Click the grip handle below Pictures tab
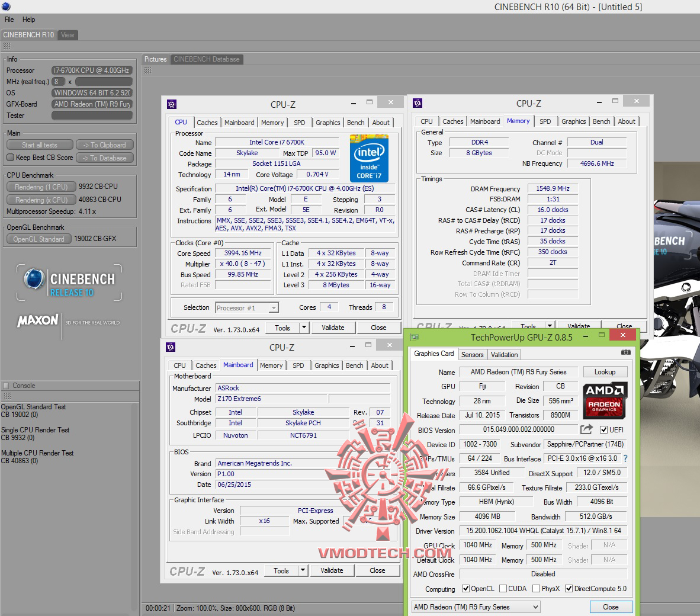700x616 pixels. [148, 70]
